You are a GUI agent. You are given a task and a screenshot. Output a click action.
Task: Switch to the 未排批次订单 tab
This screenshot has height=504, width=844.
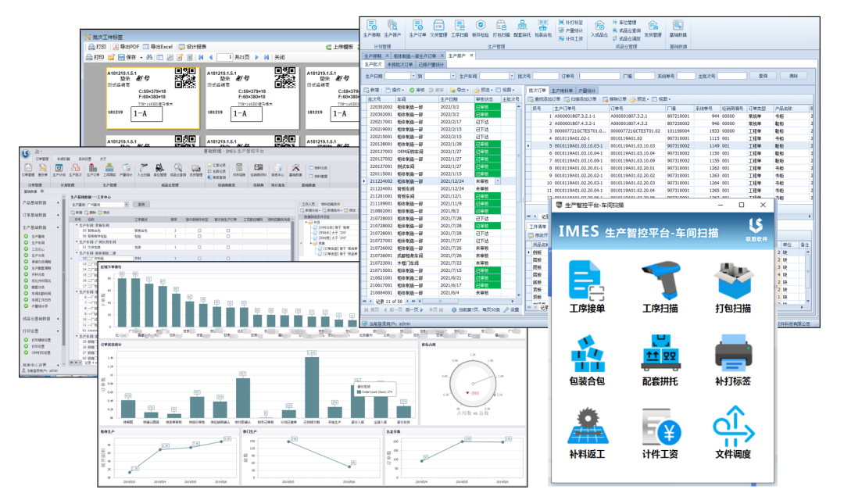[x=405, y=65]
